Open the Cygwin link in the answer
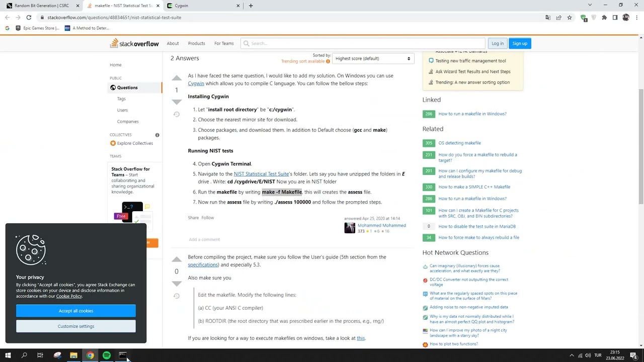644x362 pixels. click(196, 83)
